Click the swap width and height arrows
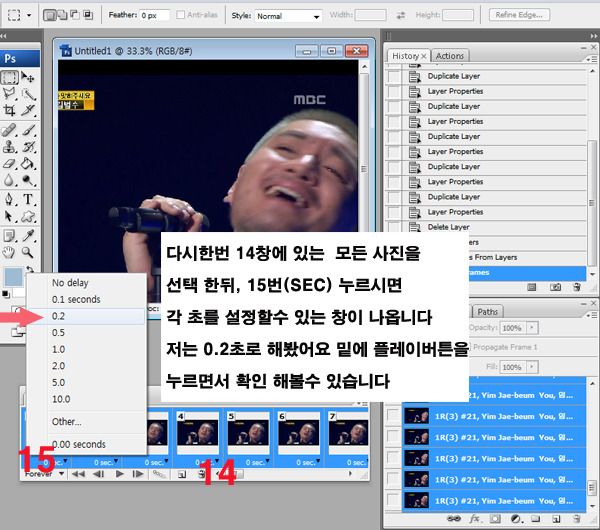The width and height of the screenshot is (600, 530). (401, 15)
